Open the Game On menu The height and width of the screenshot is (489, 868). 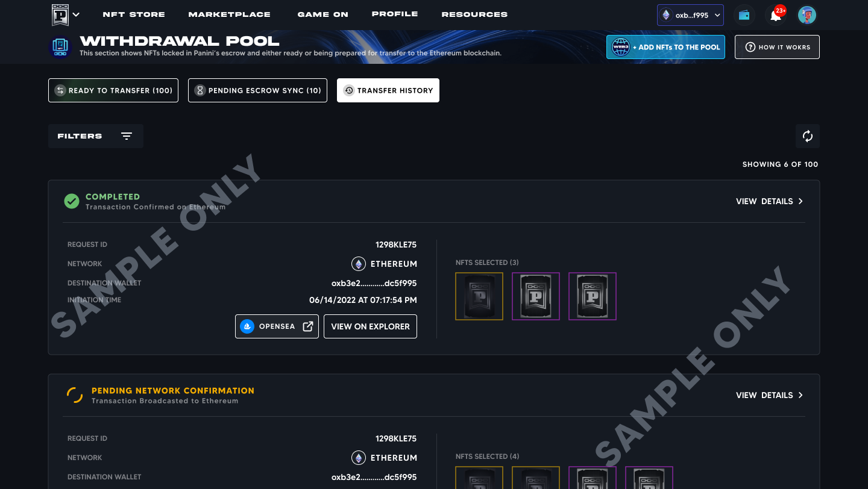pyautogui.click(x=323, y=14)
